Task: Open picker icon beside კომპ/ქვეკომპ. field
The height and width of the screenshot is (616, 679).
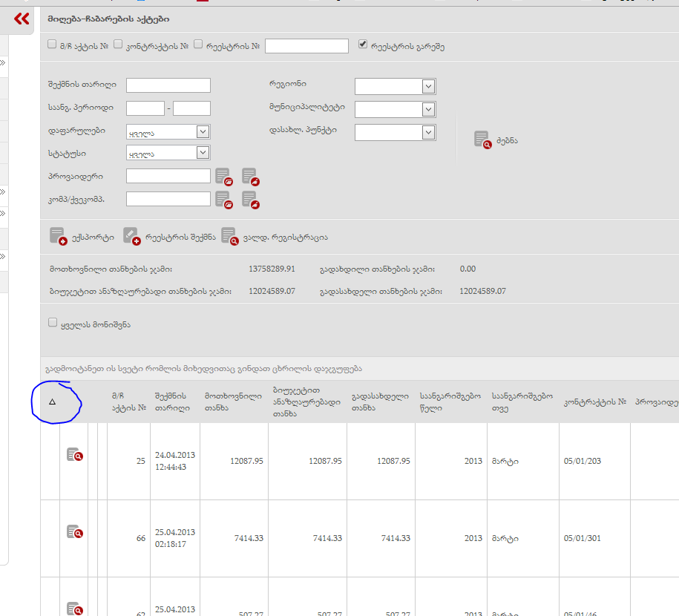Action: click(x=224, y=199)
